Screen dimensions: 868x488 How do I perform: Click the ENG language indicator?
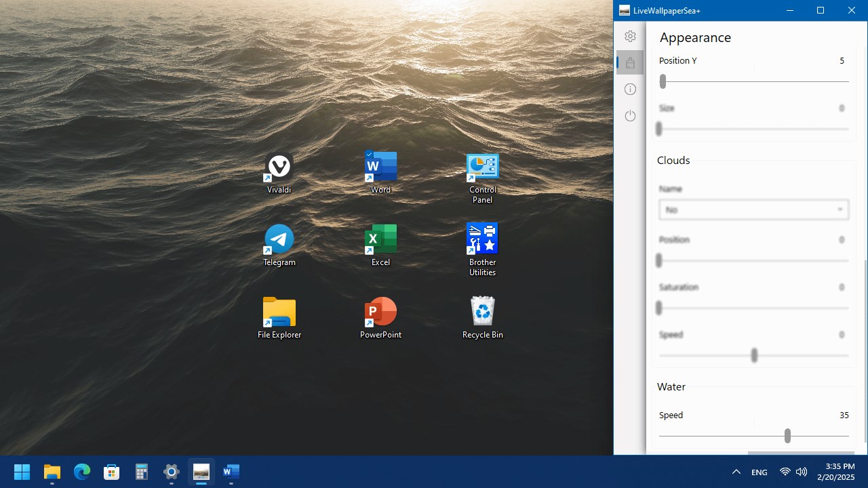click(x=759, y=472)
